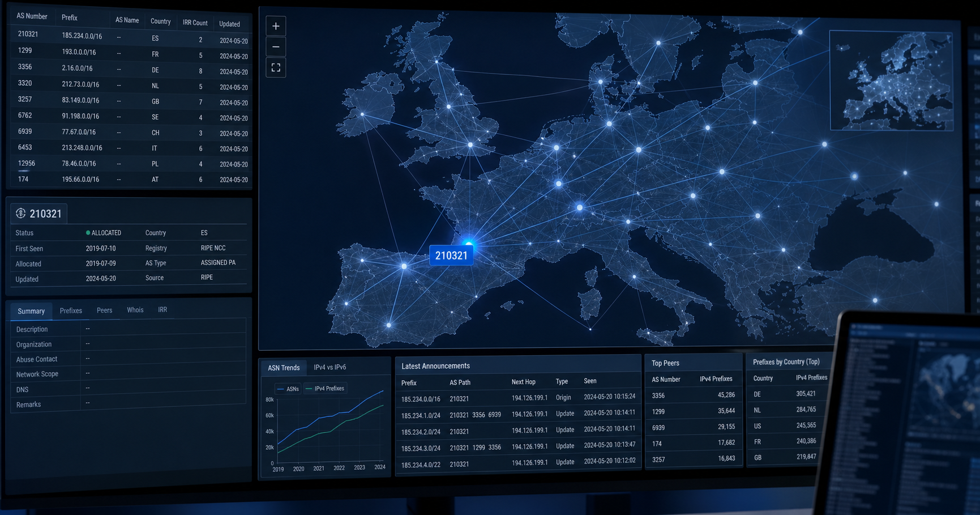Image resolution: width=980 pixels, height=515 pixels.
Task: Click prefix 213.248.0.0/16 cell
Action: coord(82,148)
